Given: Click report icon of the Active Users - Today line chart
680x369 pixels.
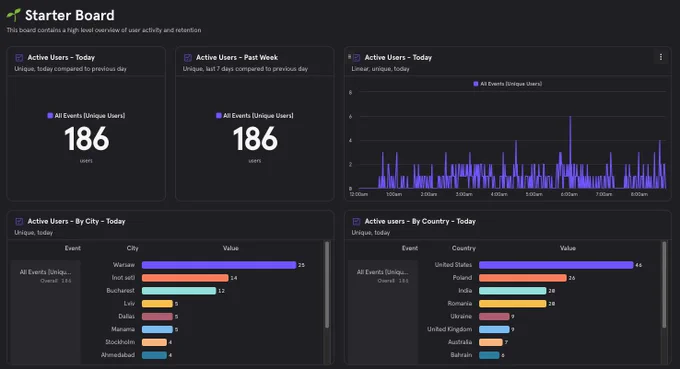Looking at the screenshot, I should (356, 58).
